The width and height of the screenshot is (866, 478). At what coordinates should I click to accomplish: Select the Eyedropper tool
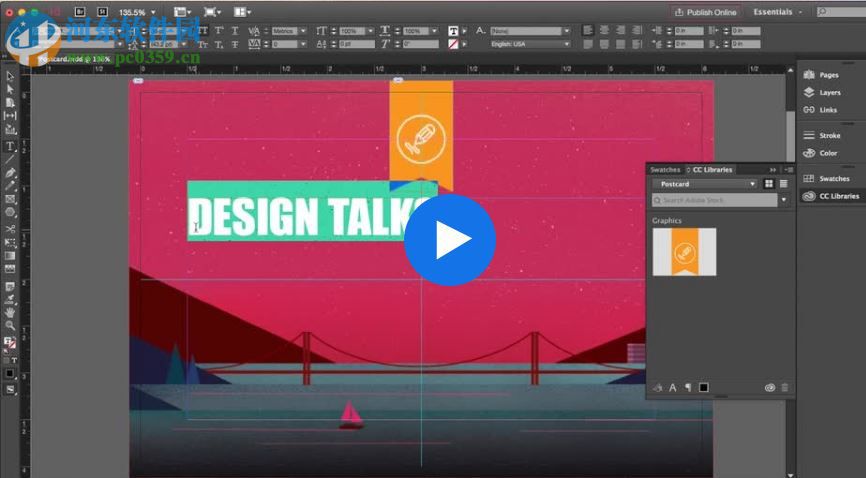coord(10,300)
